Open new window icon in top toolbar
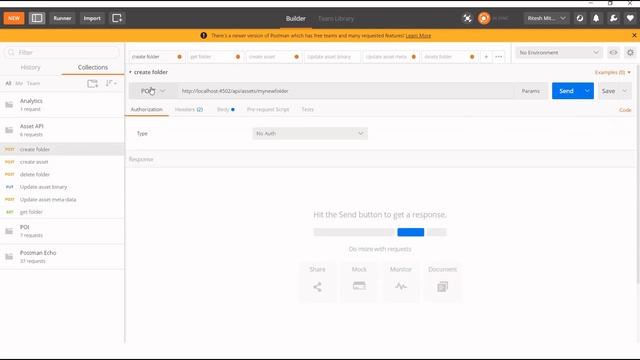 (x=117, y=18)
